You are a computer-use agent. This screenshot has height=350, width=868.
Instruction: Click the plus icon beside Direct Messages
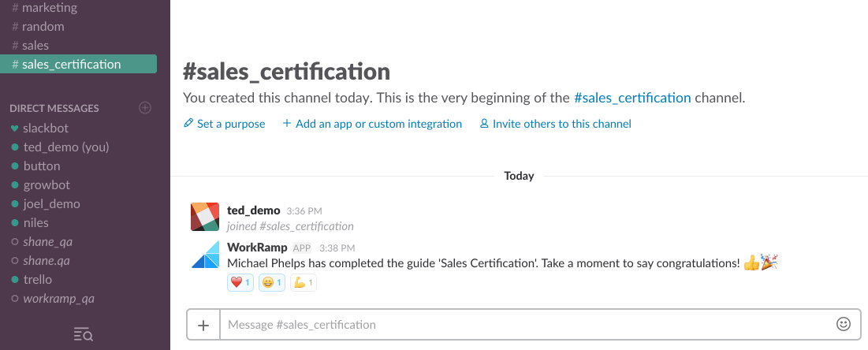tap(145, 108)
